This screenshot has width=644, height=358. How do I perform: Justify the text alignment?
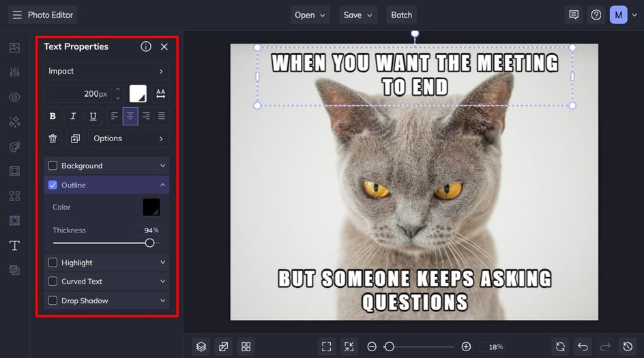click(x=162, y=116)
